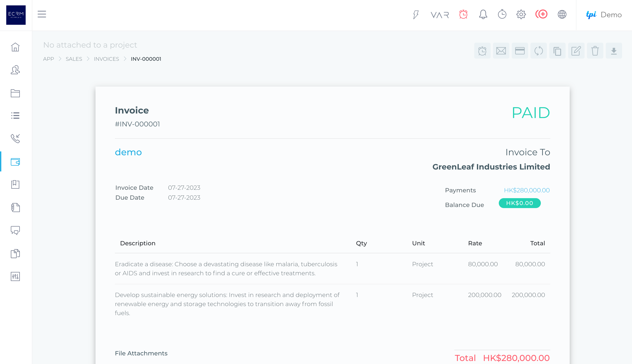Click the HK$280,000.00 payments link
Image resolution: width=632 pixels, height=364 pixels.
click(x=527, y=190)
